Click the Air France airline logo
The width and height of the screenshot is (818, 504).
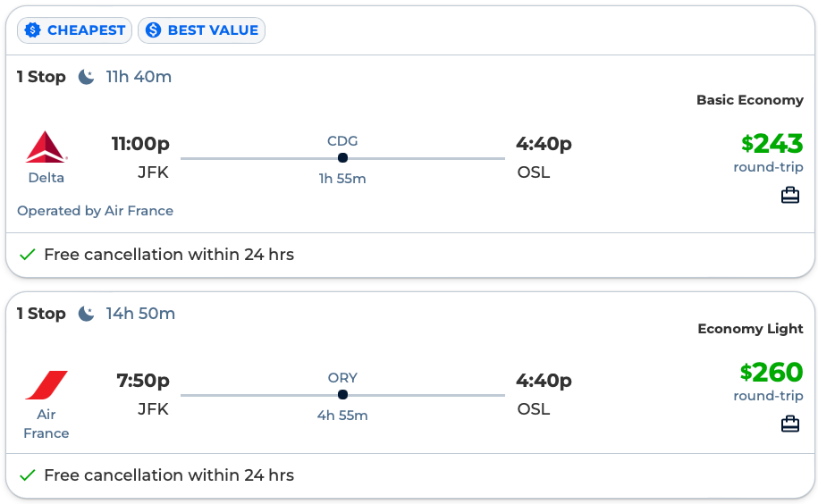(x=46, y=385)
